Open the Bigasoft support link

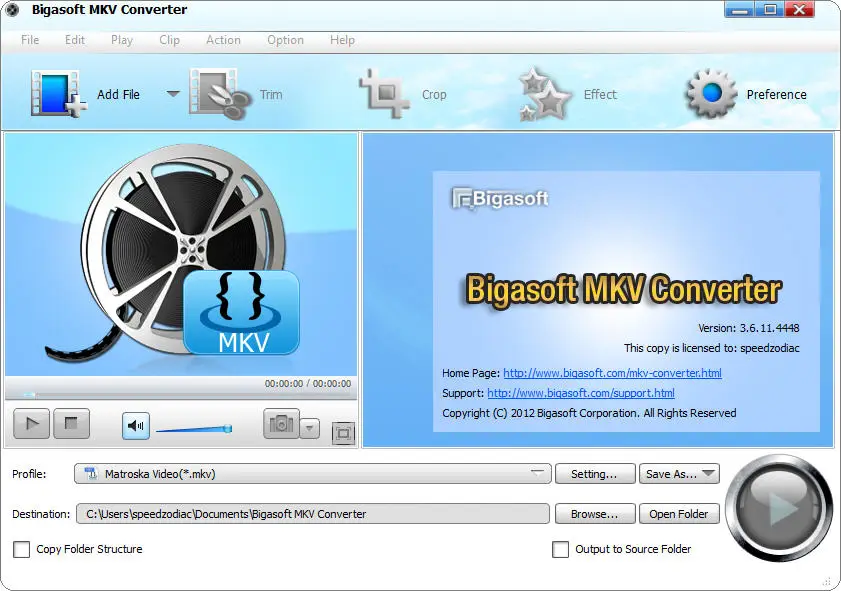pyautogui.click(x=581, y=393)
